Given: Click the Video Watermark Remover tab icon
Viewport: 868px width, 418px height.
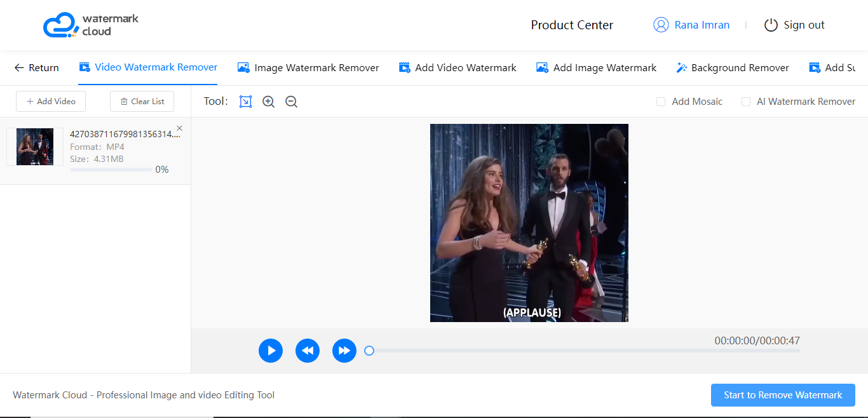Looking at the screenshot, I should point(84,67).
